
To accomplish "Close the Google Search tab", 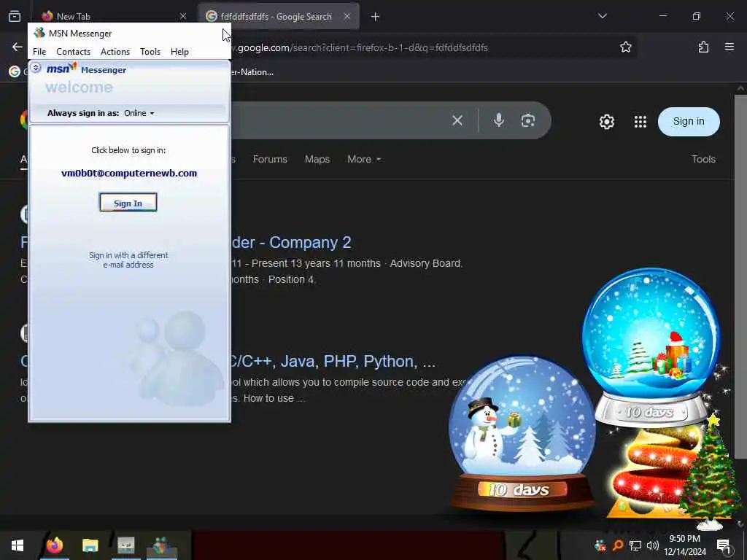I will [x=347, y=16].
